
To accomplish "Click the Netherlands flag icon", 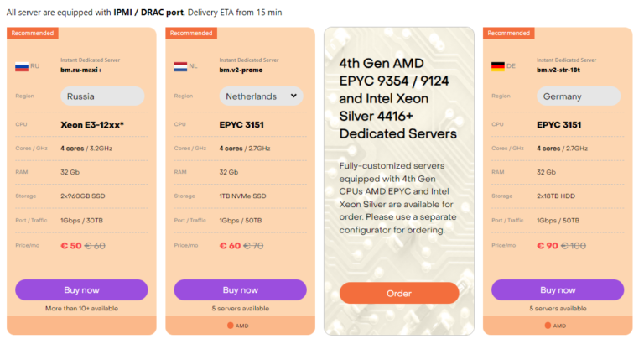I will (x=180, y=65).
